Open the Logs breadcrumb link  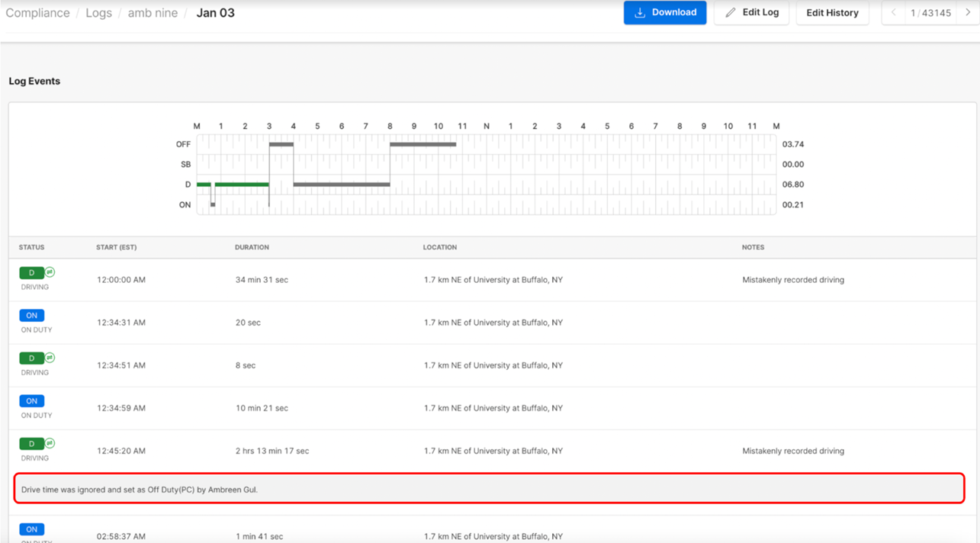pos(98,13)
